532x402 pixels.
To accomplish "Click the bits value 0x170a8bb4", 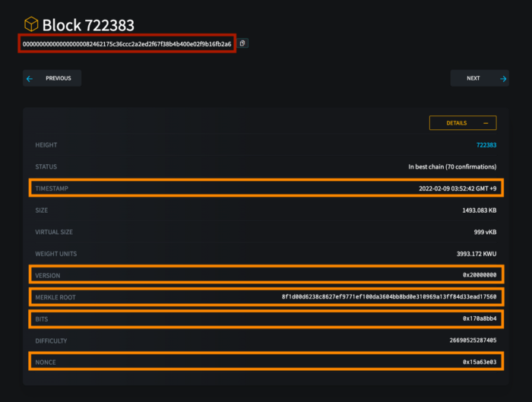I will tap(480, 318).
